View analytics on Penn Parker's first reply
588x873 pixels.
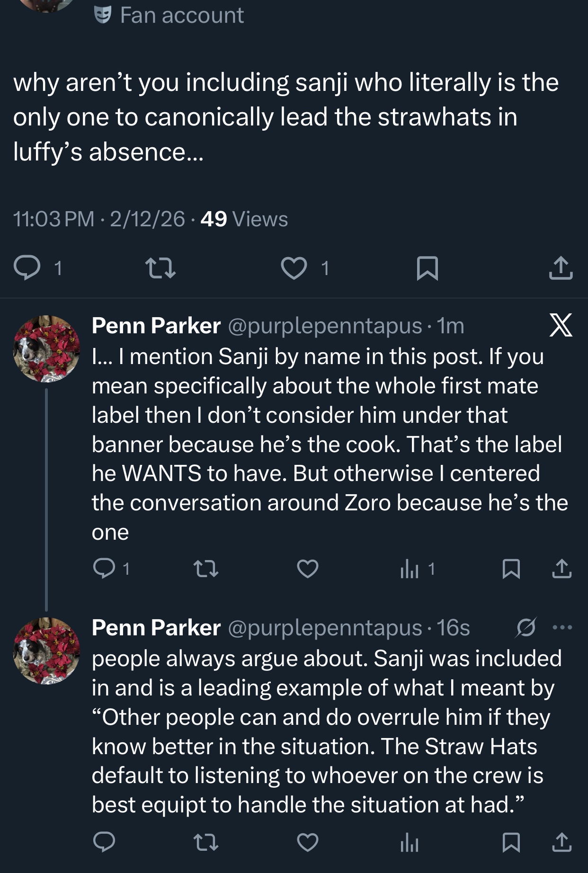tap(410, 569)
